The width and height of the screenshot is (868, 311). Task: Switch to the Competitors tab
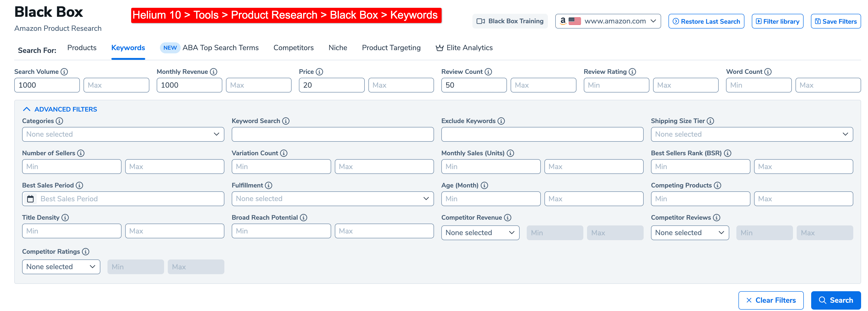(293, 48)
